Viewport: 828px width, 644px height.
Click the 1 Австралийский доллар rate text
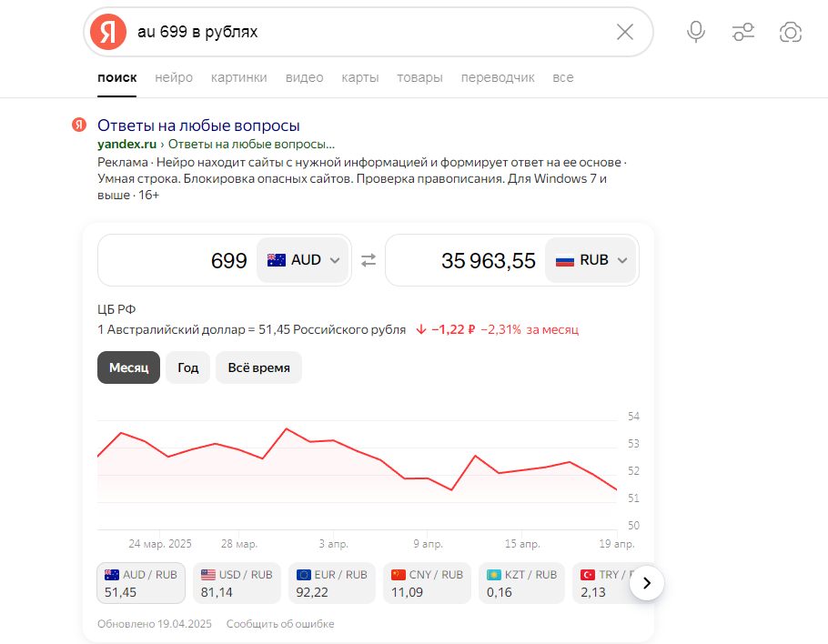point(251,330)
